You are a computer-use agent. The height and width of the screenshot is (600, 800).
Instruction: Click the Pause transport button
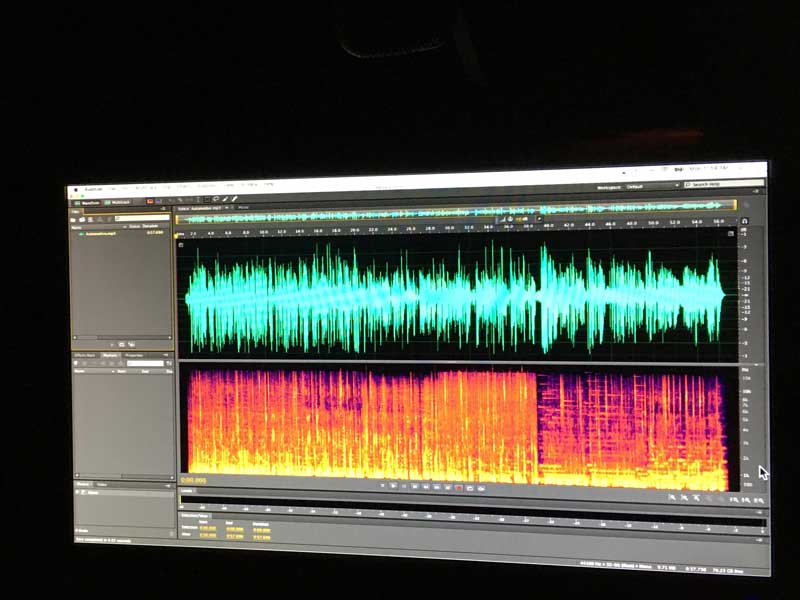point(404,487)
